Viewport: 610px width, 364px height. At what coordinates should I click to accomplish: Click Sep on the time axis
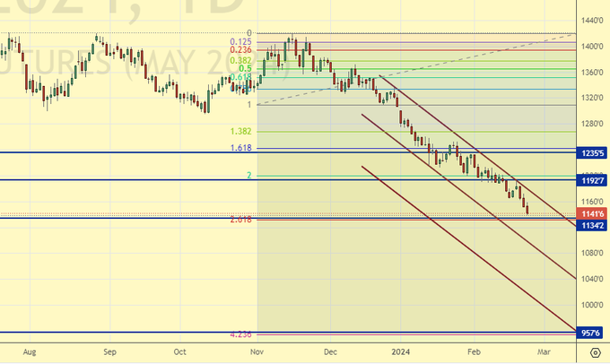click(x=108, y=354)
